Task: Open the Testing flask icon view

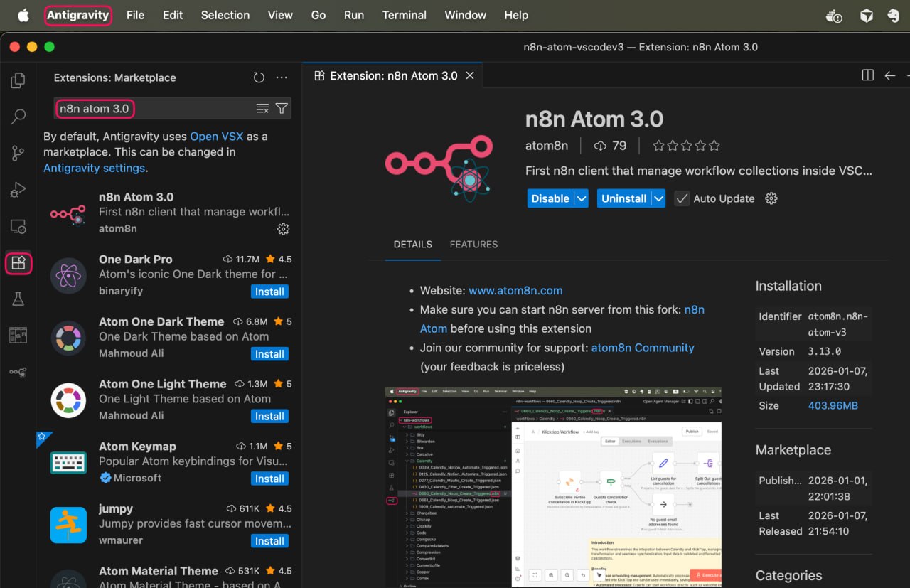Action: [x=18, y=299]
